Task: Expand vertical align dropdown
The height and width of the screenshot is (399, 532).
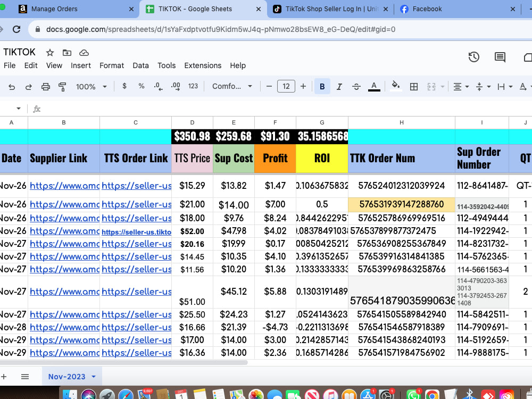Action: point(488,87)
